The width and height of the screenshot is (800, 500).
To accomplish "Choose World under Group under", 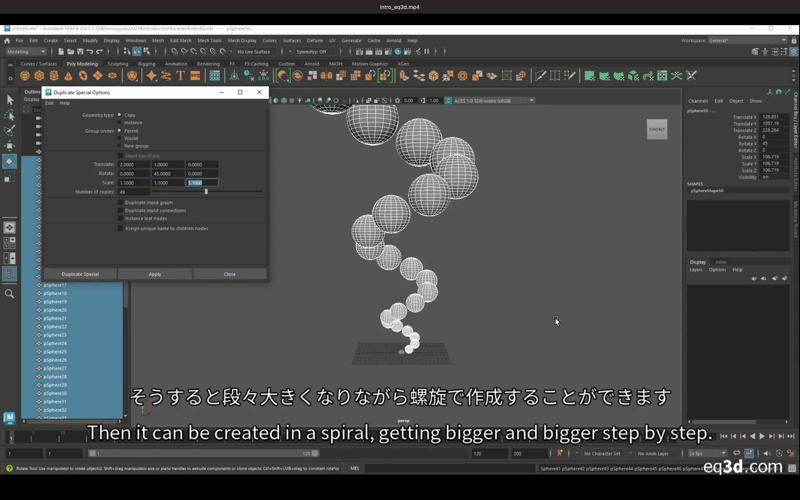I will (121, 138).
